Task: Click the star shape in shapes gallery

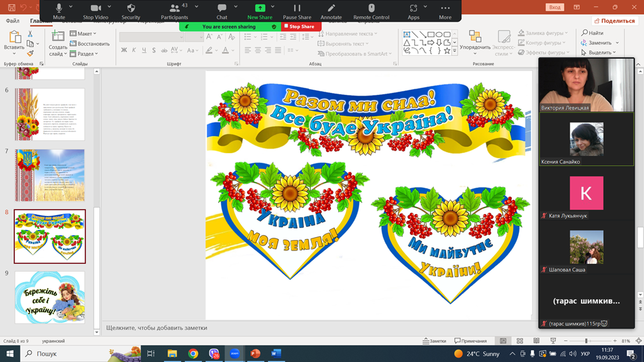Action: pos(447,51)
